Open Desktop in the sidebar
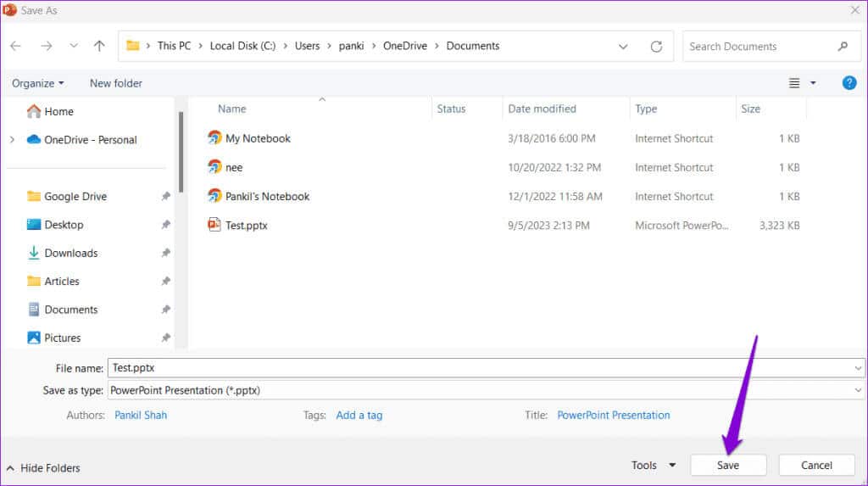The width and height of the screenshot is (868, 486). (55, 225)
